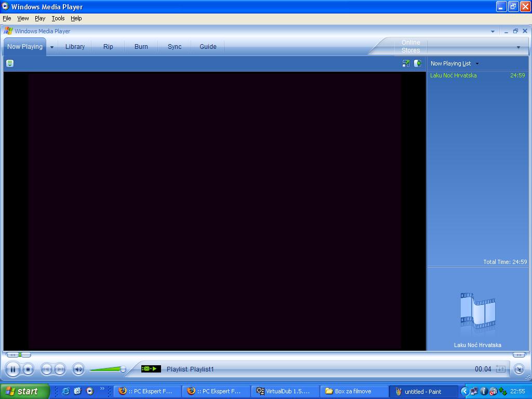Toggle the playlist pane icon
Viewport: 532px width, 399px height.
pos(418,63)
